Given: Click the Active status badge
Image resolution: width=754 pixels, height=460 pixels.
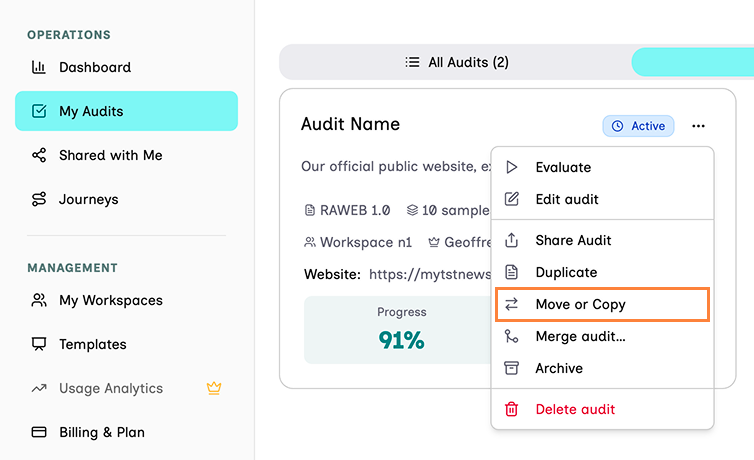Looking at the screenshot, I should point(638,126).
